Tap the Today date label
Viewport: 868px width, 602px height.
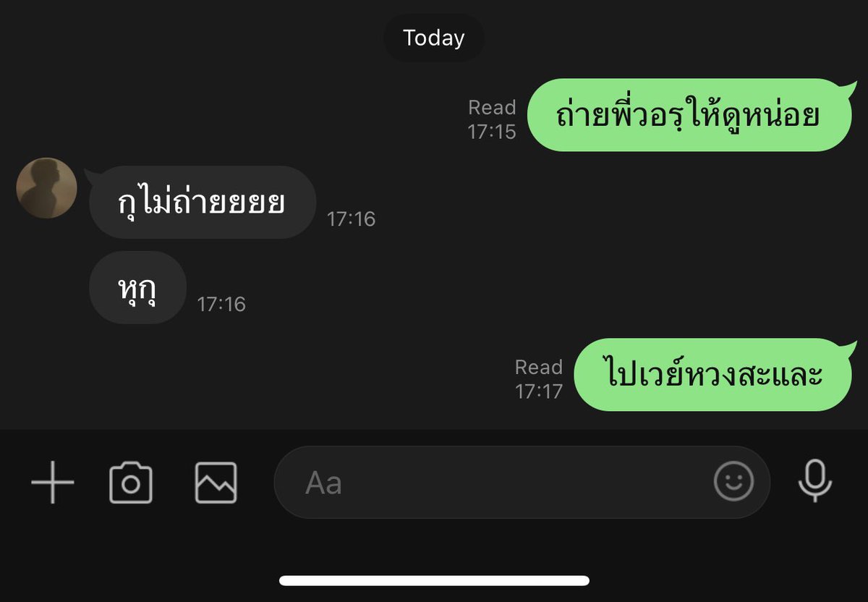pos(434,38)
